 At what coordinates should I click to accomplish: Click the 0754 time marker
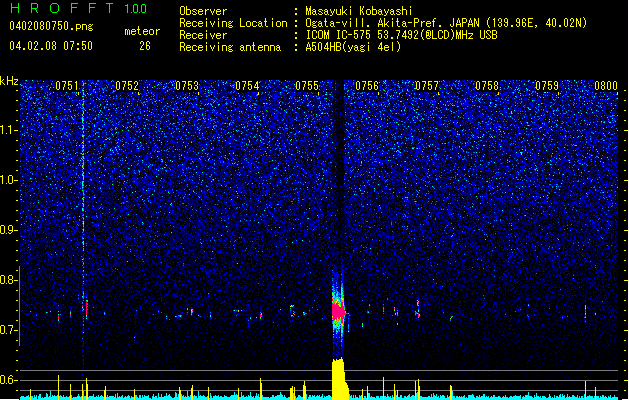point(247,86)
